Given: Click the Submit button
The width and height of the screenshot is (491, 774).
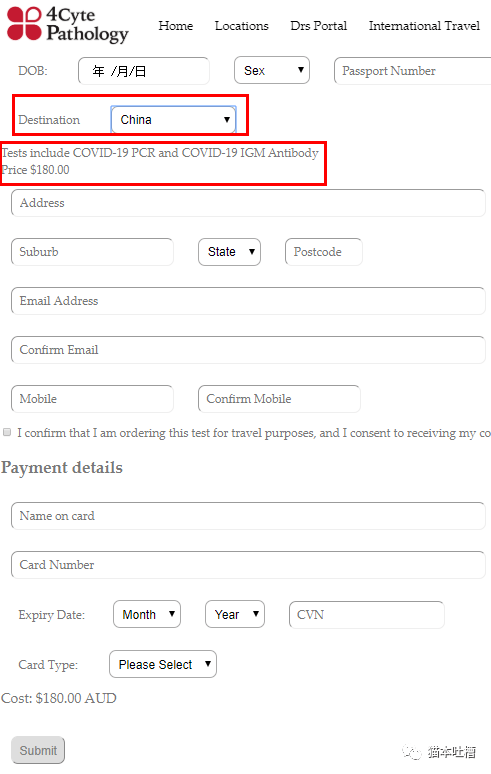Looking at the screenshot, I should (x=38, y=750).
